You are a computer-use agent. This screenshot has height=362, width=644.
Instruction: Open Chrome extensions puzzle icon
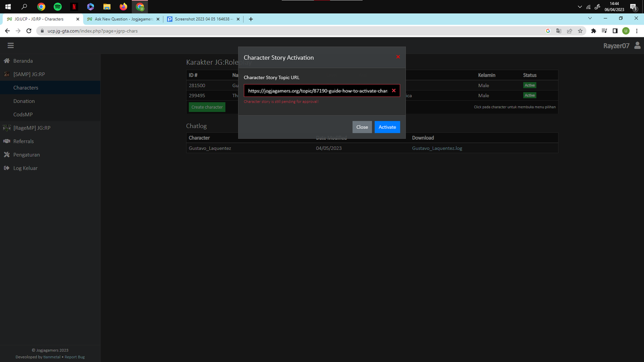coord(594,31)
